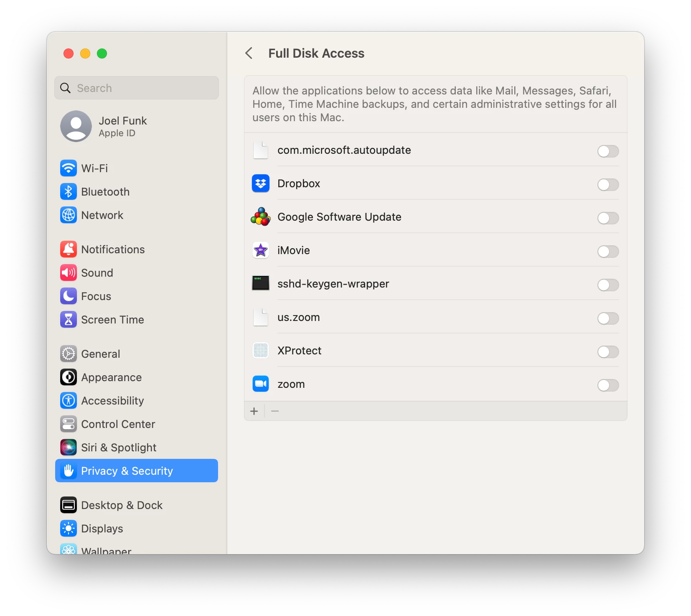Toggle the XProtect access switch
The image size is (691, 616).
tap(608, 352)
